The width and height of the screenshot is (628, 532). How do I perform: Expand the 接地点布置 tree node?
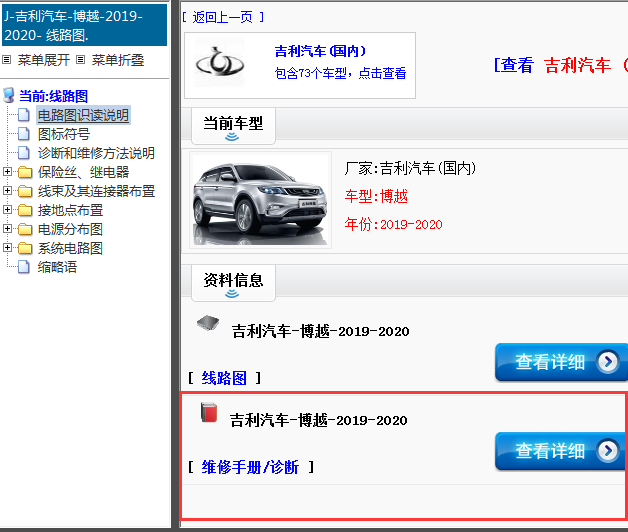pos(7,209)
